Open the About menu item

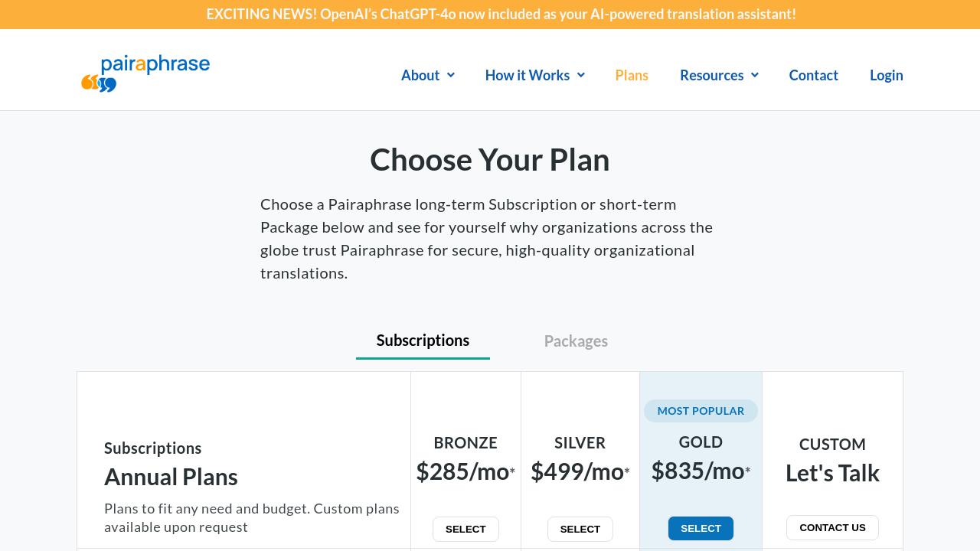click(420, 75)
